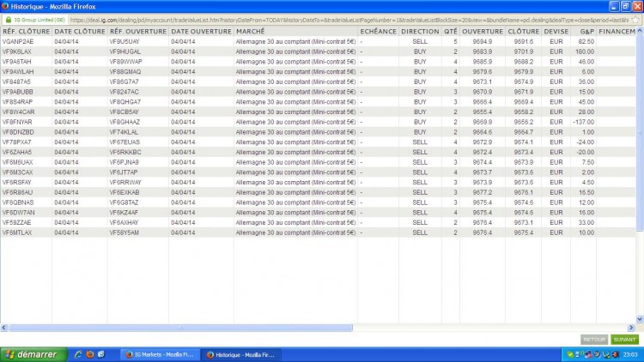Screen dimensions: 644x362
Task: Click closing price 9701.9
Action: 523,51
